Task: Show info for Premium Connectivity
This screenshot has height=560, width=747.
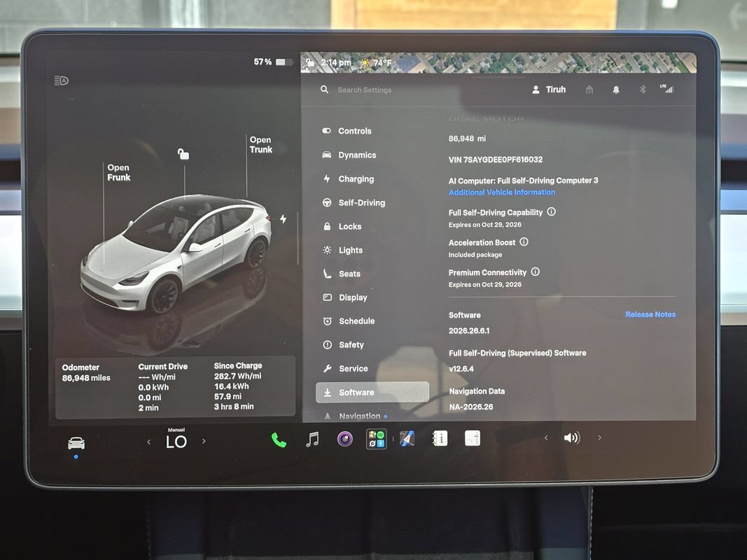Action: coord(536,272)
